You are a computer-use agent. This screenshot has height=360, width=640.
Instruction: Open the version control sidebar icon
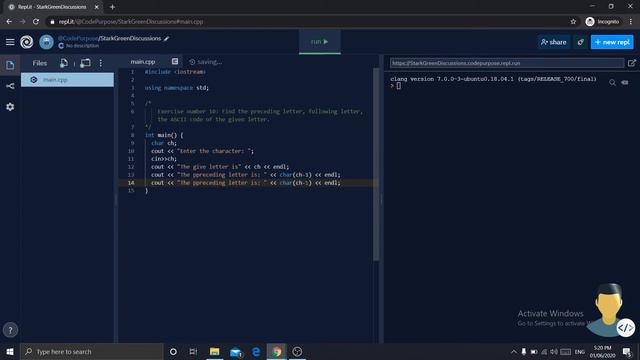10,86
